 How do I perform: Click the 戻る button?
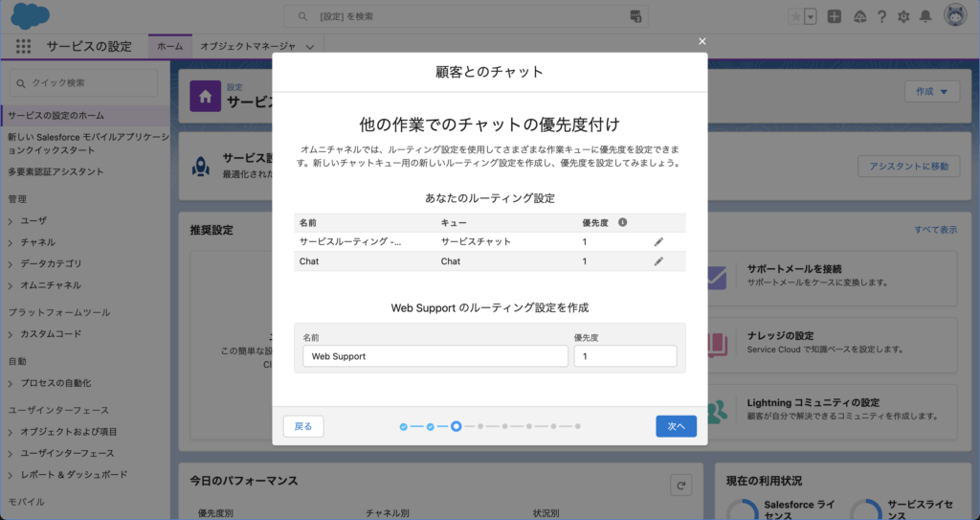click(303, 426)
